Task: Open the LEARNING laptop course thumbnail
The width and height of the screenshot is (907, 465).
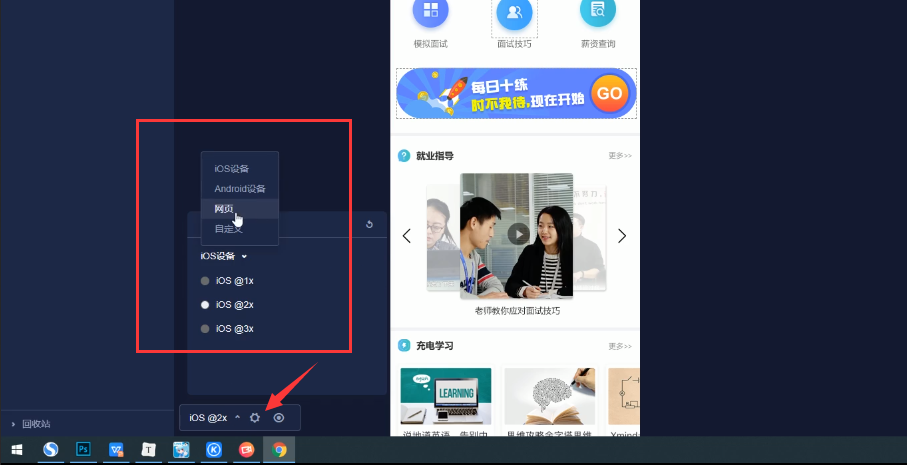Action: click(x=446, y=396)
